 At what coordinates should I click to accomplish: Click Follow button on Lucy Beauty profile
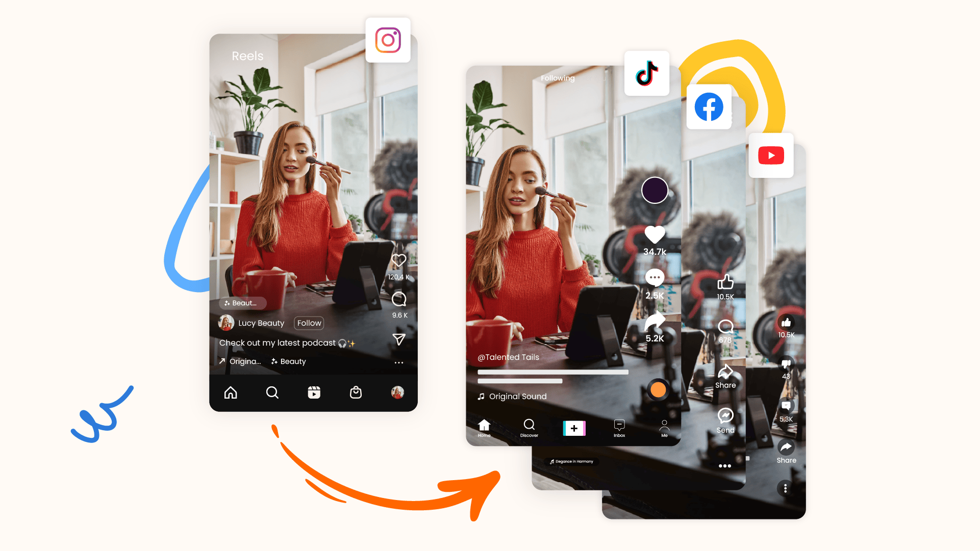tap(309, 323)
